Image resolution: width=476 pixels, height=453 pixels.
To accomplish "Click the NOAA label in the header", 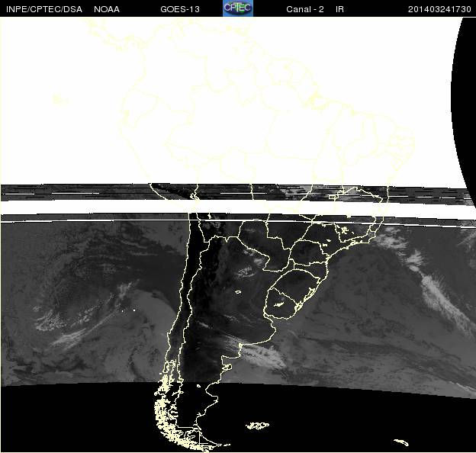I will tap(107, 9).
